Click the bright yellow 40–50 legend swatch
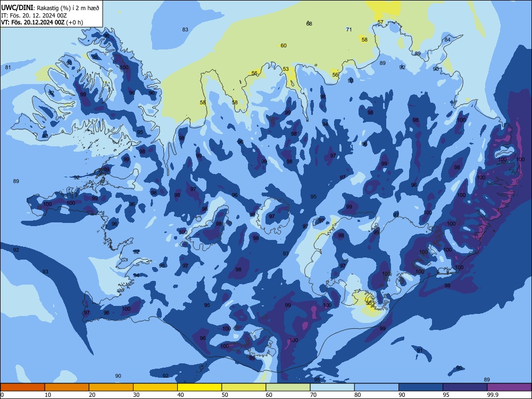Screen dimensions: 532x399 click(199, 387)
